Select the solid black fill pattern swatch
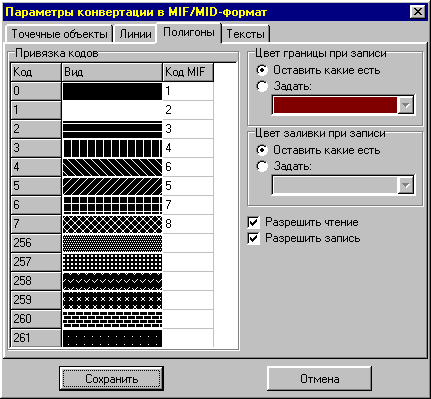Image resolution: width=431 pixels, height=399 pixels. pos(112,91)
